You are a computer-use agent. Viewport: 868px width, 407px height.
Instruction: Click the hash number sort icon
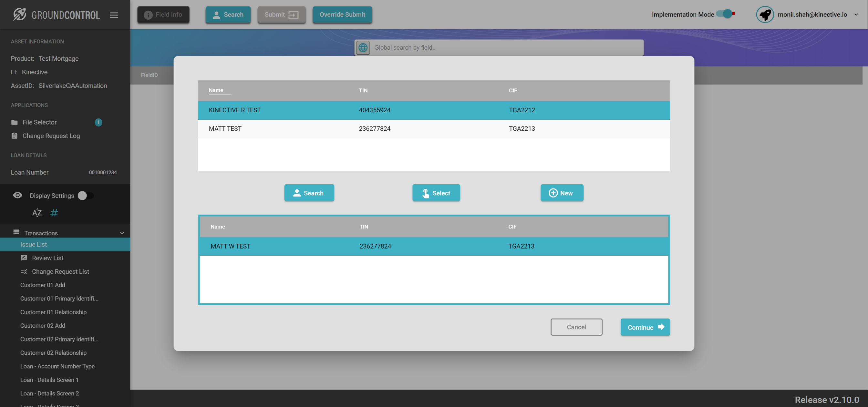point(54,213)
